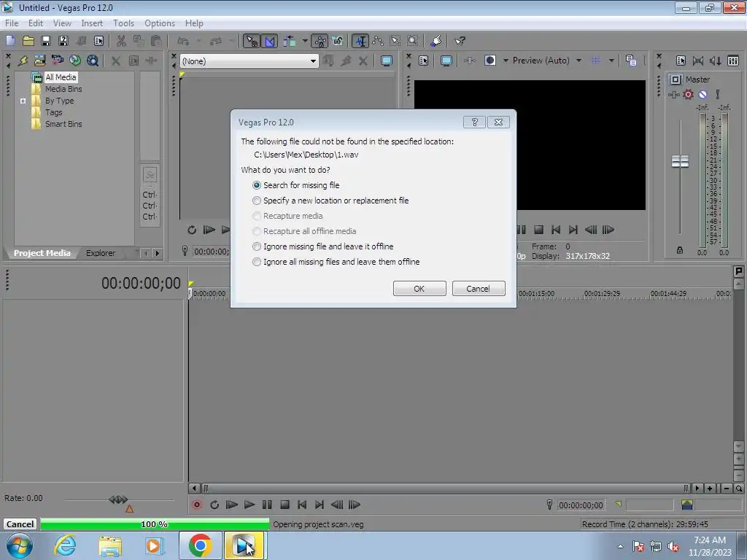
Task: Click the Auto Ripple icon
Action: pyautogui.click(x=290, y=42)
